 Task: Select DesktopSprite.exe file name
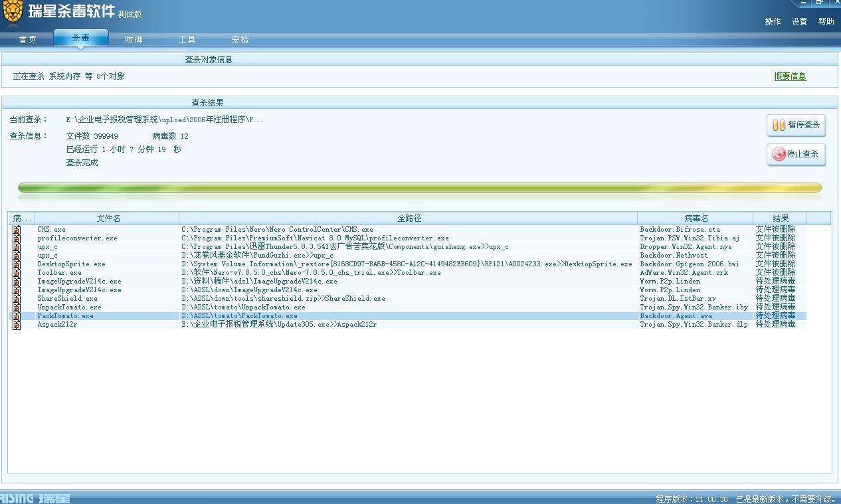point(72,264)
